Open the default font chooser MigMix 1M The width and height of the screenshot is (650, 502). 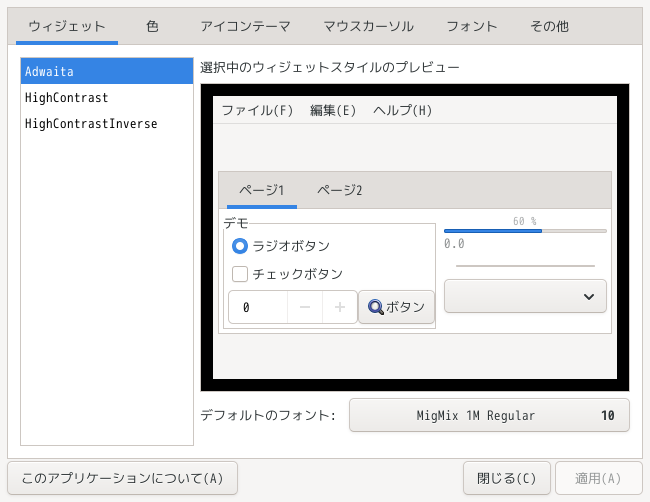point(489,415)
